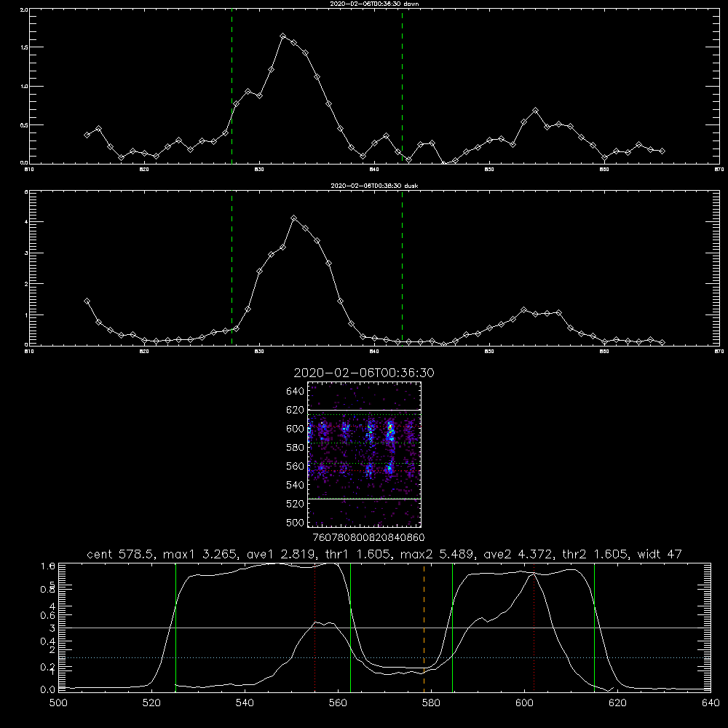Select right green dashed line in dawn plot
The height and width of the screenshot is (728, 728).
(x=402, y=87)
